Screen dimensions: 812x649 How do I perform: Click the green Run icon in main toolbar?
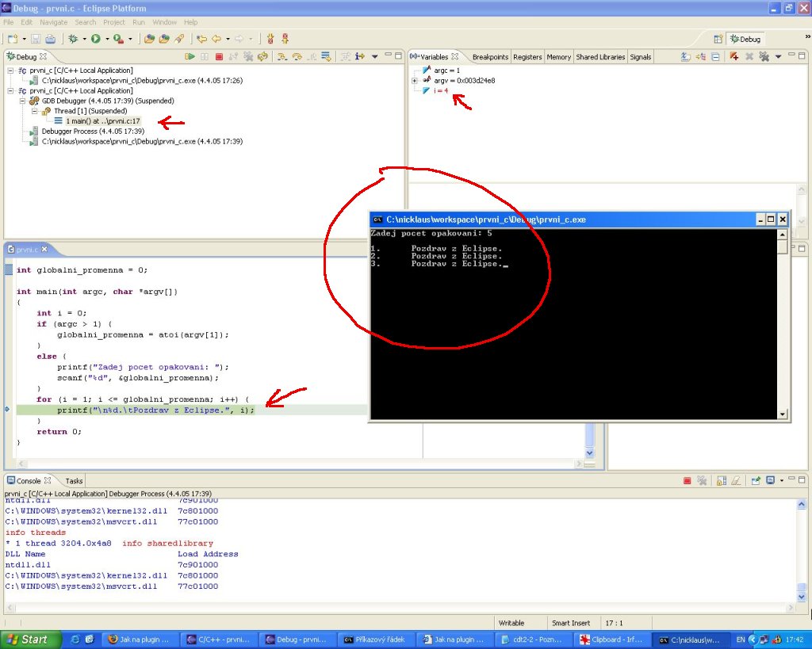95,39
